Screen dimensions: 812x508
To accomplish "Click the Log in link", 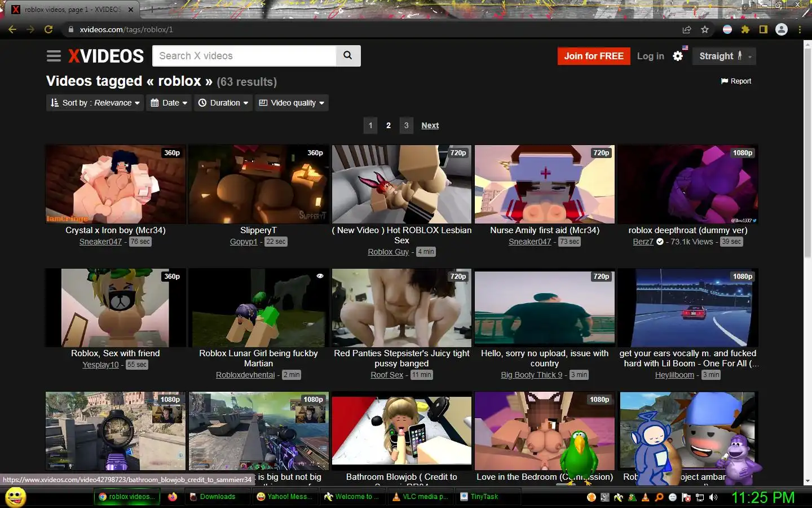I will pos(651,56).
